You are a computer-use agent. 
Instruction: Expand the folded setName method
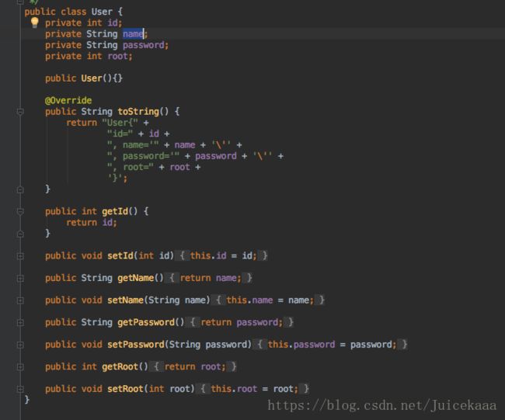click(20, 300)
